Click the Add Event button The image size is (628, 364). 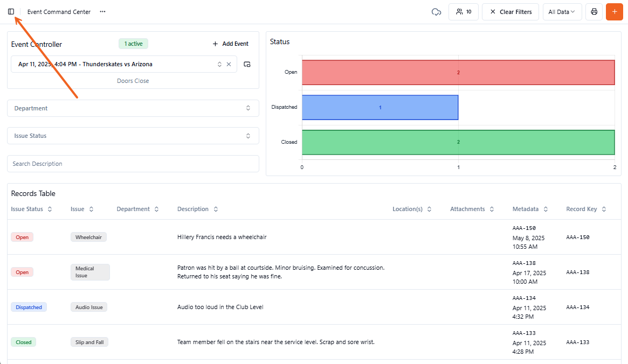click(x=230, y=44)
